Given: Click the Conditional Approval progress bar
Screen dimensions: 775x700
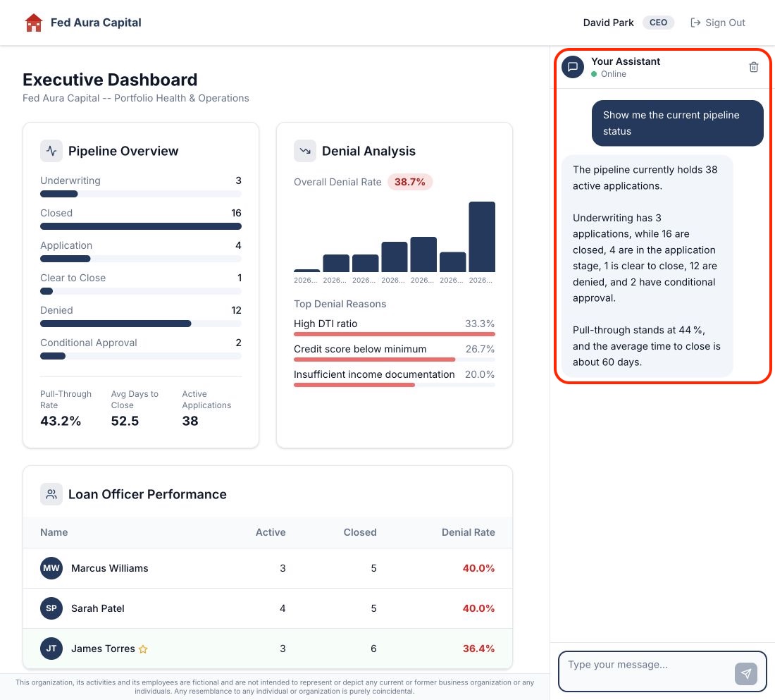Looking at the screenshot, I should pos(141,356).
